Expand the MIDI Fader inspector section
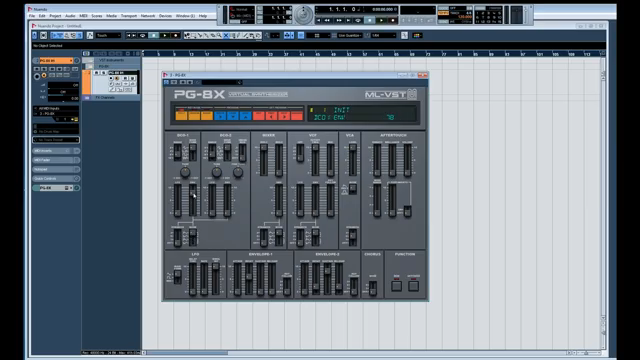Viewport: 640px width, 360px height. click(56, 160)
